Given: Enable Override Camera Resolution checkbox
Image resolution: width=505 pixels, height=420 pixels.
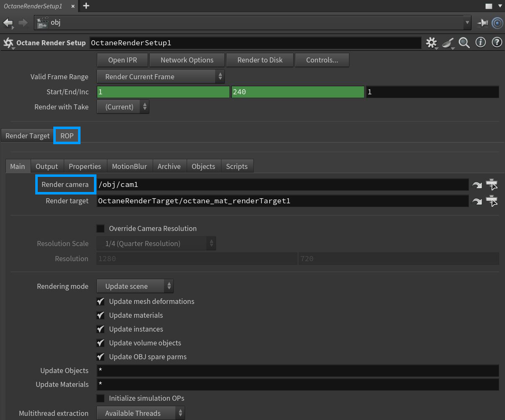Looking at the screenshot, I should point(101,228).
